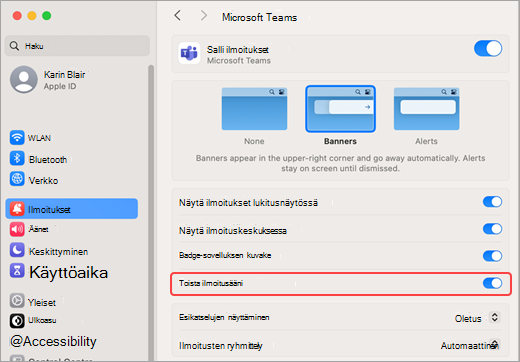520x362 pixels.
Task: Toggle Toista ilmoitusääni switch
Action: pyautogui.click(x=492, y=283)
